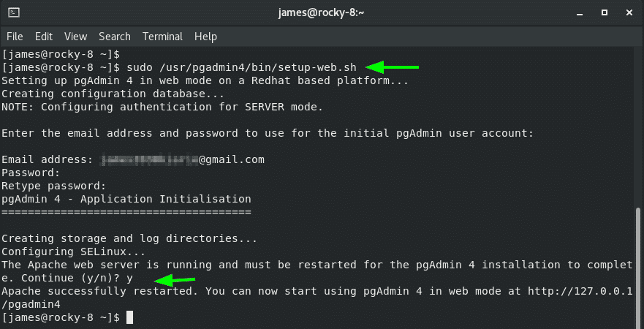Click the 'Configuring SELinux...' line
Viewport: 644px width, 329px height.
pos(74,252)
